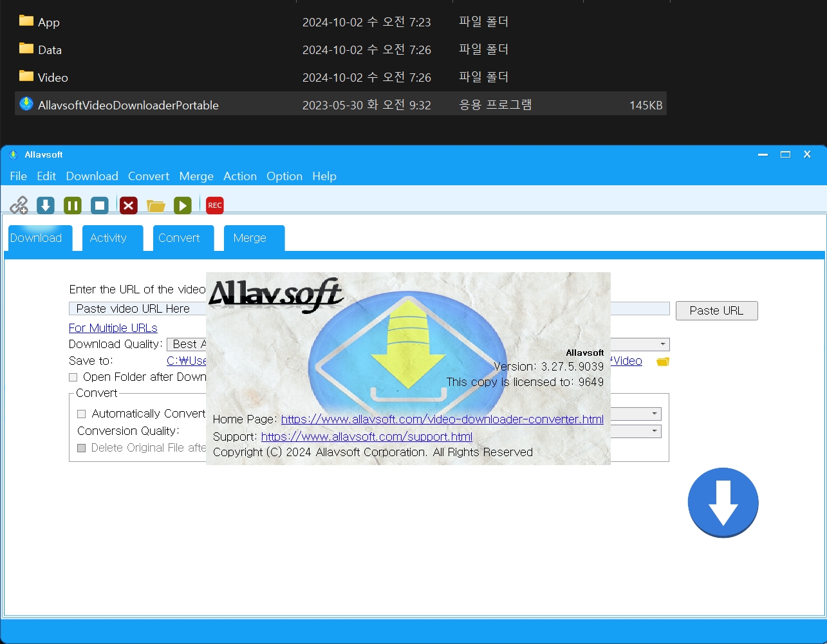Open the Option menu
The image size is (827, 644).
(284, 176)
